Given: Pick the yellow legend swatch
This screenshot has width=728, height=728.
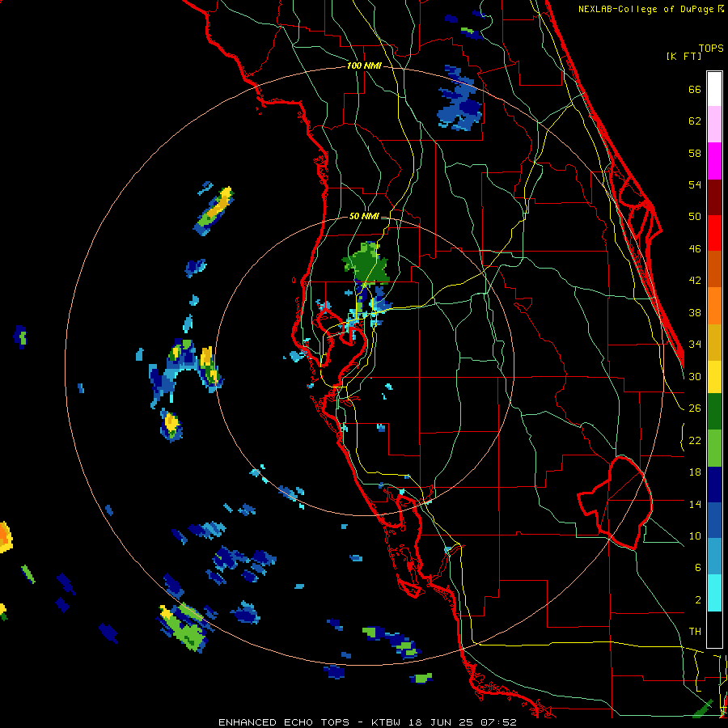Looking at the screenshot, I should point(714,377).
